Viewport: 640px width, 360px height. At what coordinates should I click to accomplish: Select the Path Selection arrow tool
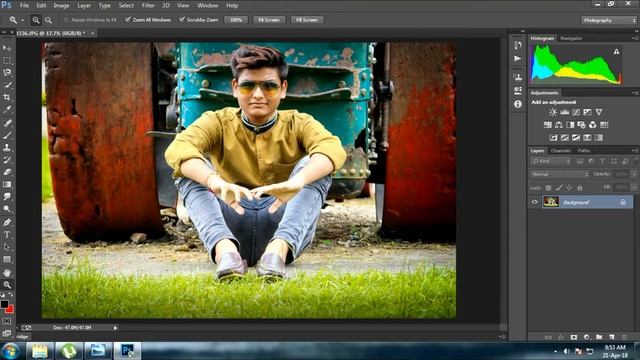pyautogui.click(x=7, y=247)
